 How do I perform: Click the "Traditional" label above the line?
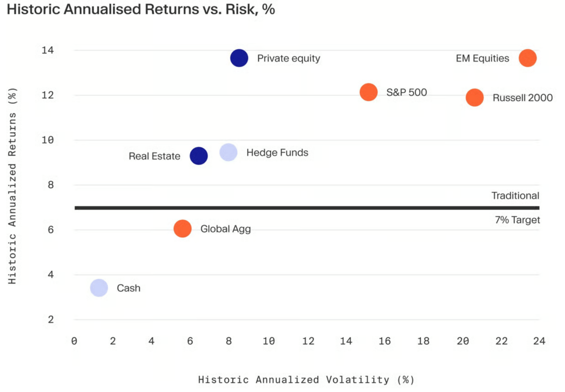point(515,196)
